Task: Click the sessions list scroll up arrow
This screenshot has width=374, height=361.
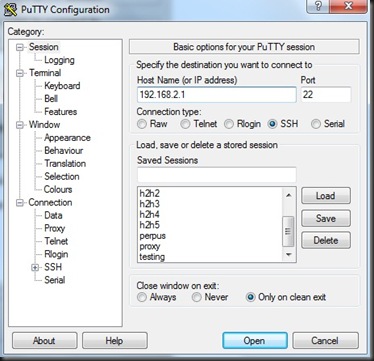Action: click(x=289, y=195)
